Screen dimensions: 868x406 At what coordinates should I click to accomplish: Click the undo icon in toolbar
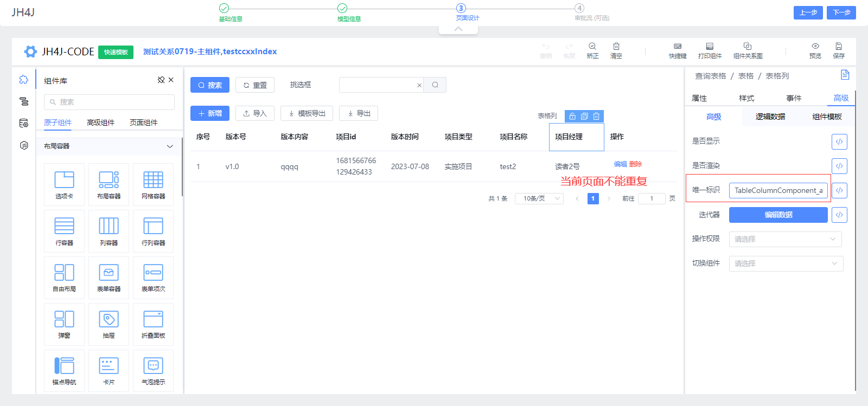click(x=546, y=47)
